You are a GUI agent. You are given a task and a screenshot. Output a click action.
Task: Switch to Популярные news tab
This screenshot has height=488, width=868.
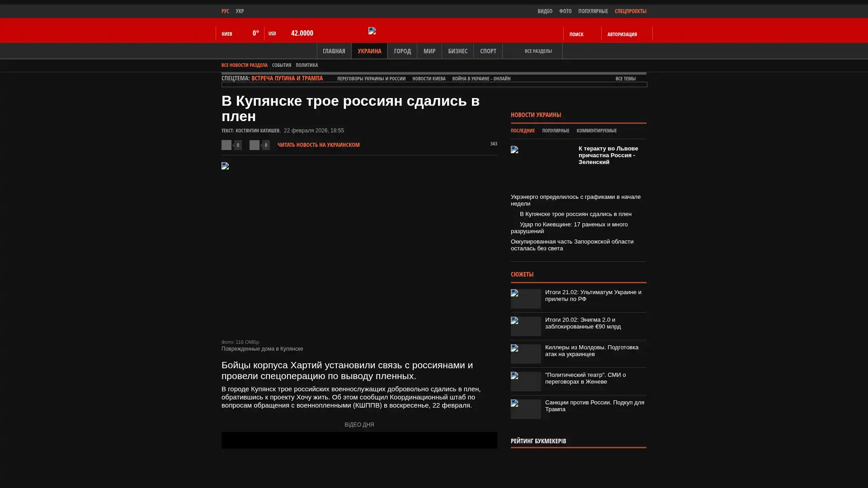(555, 131)
